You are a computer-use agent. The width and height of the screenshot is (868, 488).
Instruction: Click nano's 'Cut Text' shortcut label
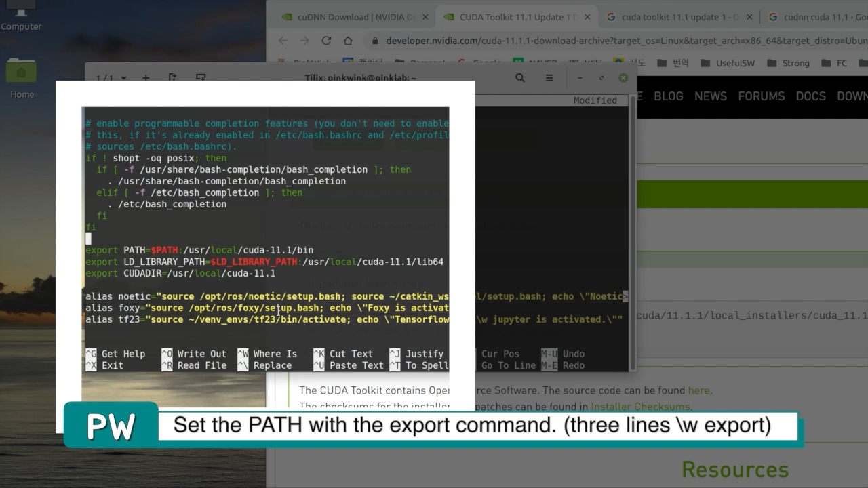coord(351,354)
